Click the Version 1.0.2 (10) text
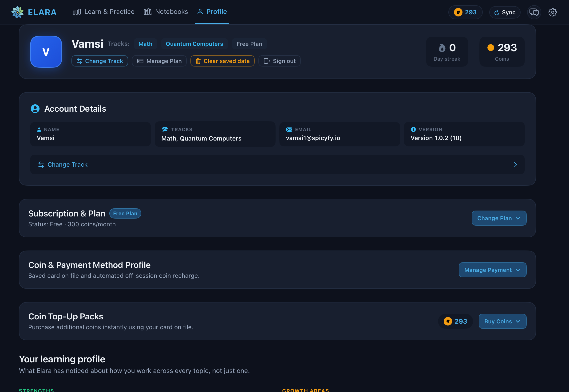The width and height of the screenshot is (569, 392). click(x=436, y=138)
